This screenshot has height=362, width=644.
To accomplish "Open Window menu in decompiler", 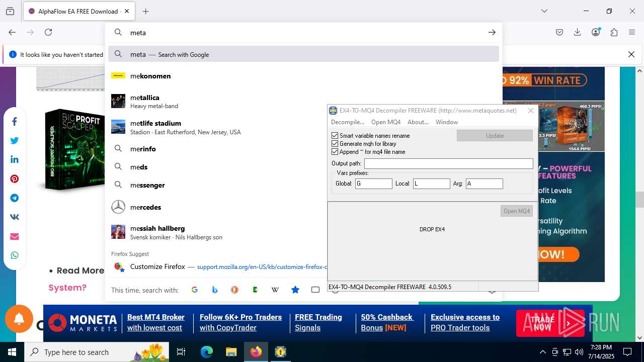I will pyautogui.click(x=447, y=122).
